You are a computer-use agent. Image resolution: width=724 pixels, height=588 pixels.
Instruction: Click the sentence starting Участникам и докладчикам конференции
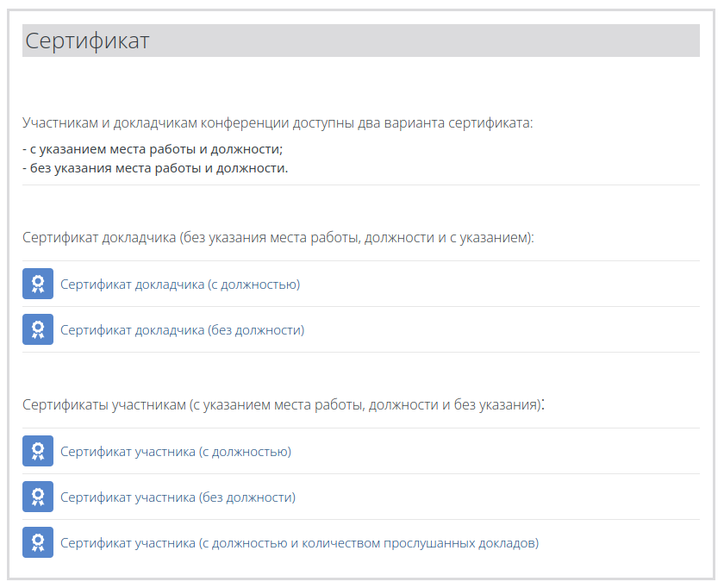(278, 123)
